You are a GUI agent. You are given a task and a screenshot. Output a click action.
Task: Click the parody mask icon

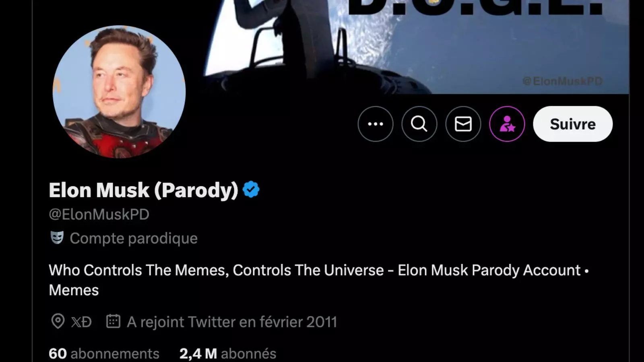(57, 238)
